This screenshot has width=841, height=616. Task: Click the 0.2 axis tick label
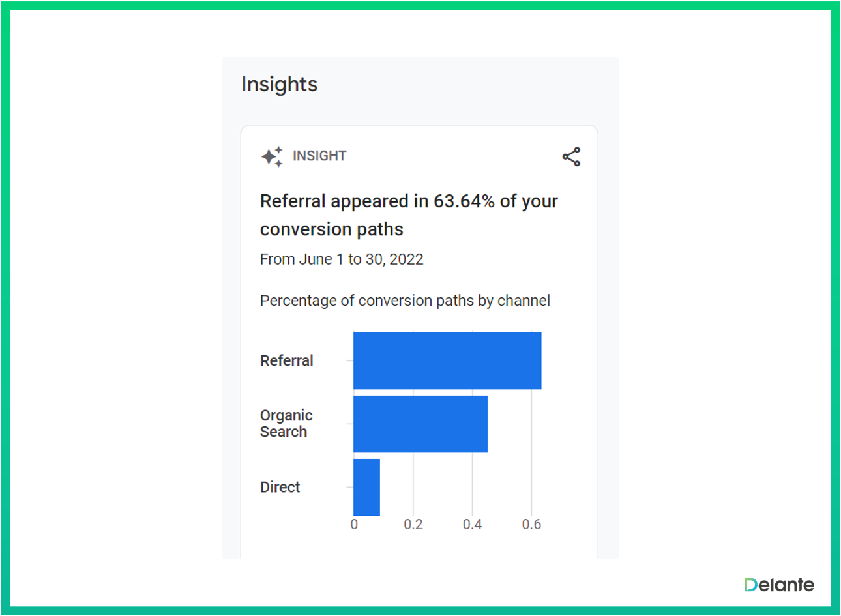[x=413, y=524]
